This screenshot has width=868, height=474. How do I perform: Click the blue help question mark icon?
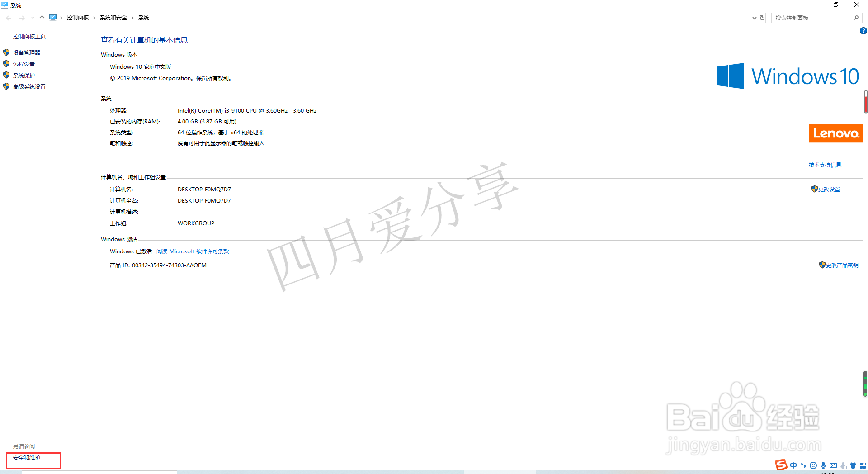863,31
